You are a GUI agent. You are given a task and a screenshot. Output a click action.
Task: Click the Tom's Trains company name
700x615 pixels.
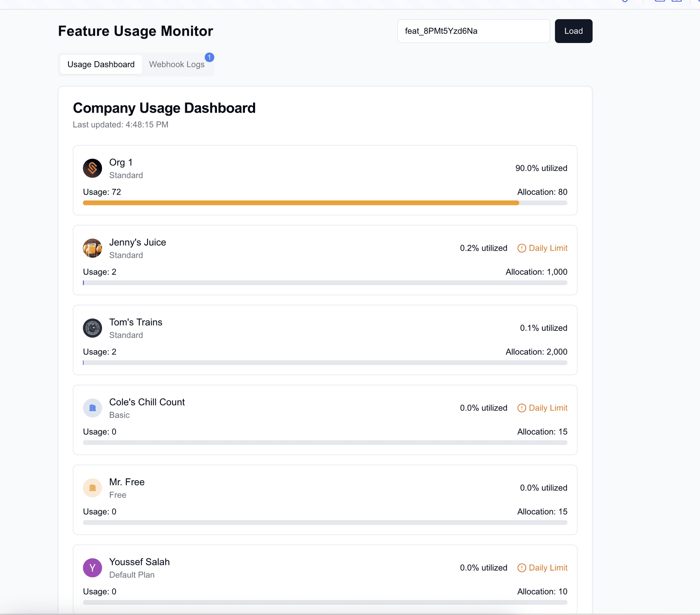(x=136, y=322)
